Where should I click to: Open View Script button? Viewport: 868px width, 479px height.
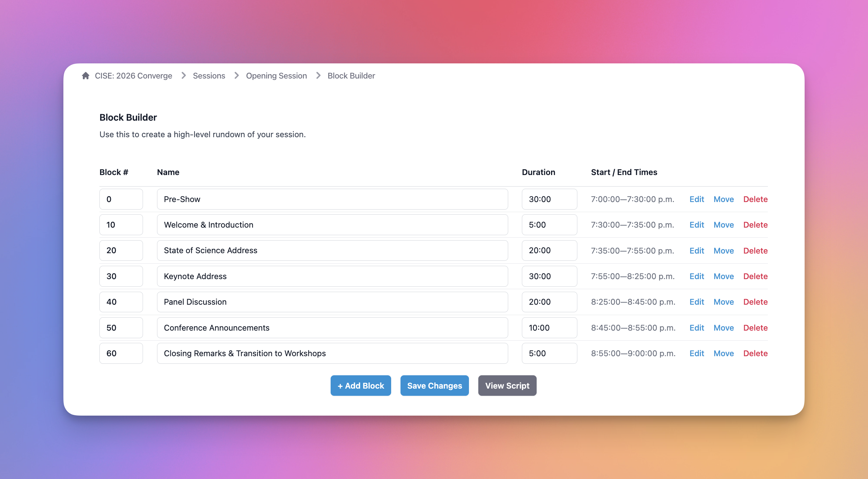(x=507, y=386)
